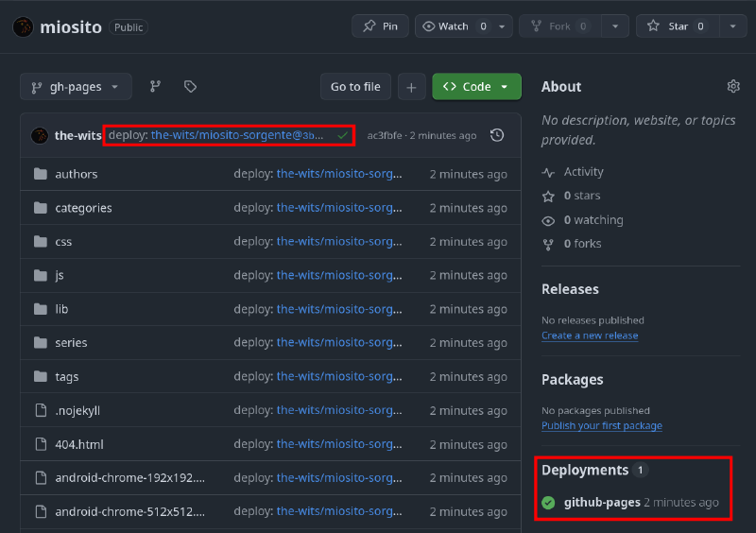756x533 pixels.
Task: Open the green Code dropdown
Action: 476,87
